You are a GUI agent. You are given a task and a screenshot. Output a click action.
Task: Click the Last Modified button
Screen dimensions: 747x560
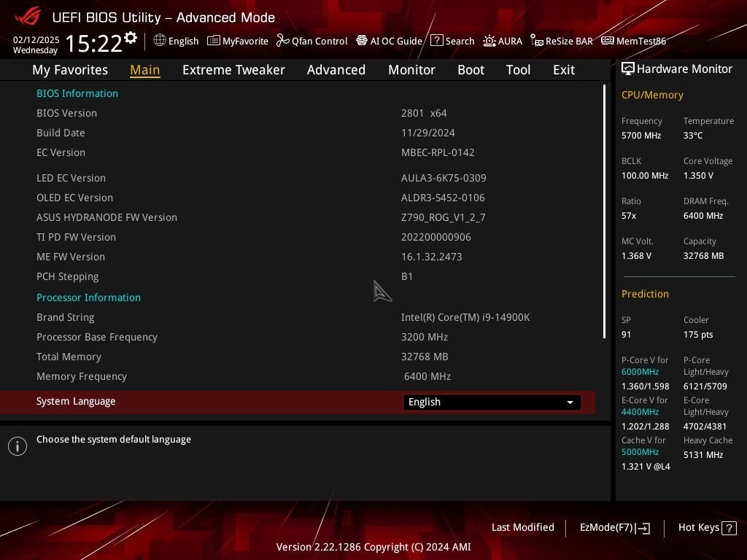click(x=522, y=528)
